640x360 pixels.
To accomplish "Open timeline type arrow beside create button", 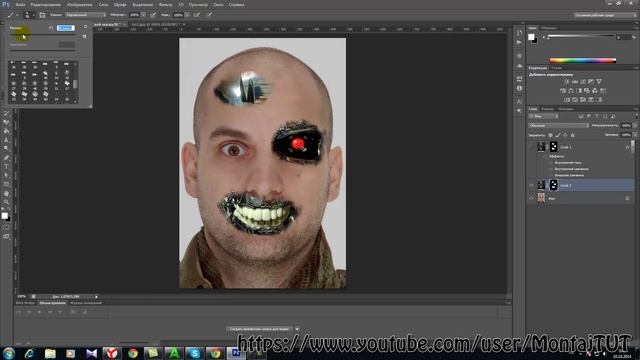I will [x=297, y=329].
